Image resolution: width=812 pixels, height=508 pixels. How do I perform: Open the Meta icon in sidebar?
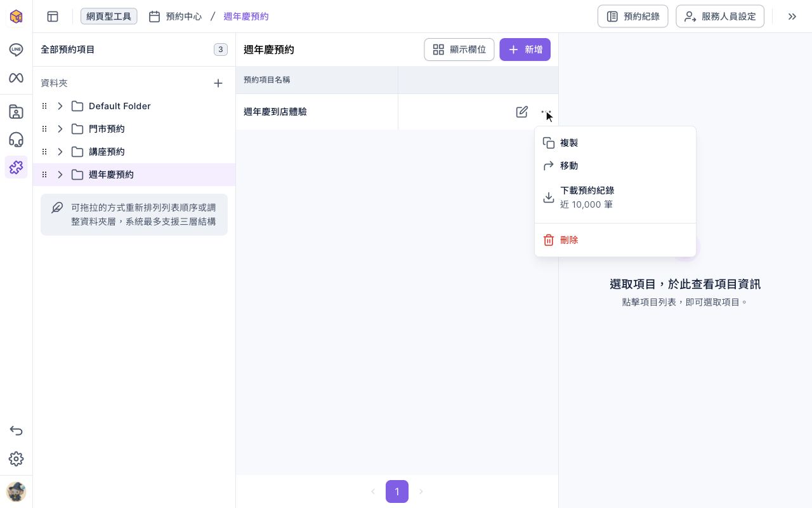point(16,77)
